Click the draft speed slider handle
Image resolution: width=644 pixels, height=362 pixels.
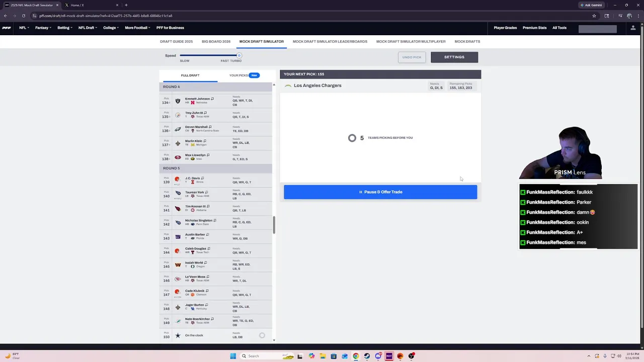pos(239,55)
